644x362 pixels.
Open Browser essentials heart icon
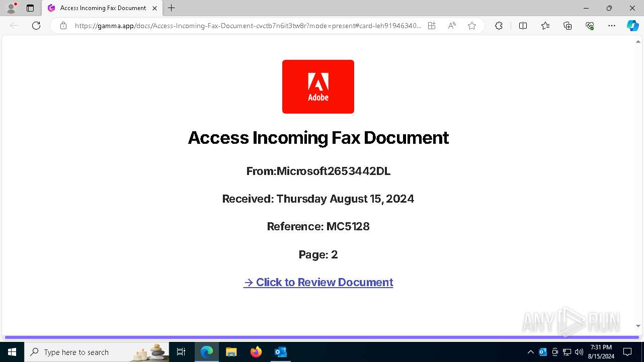pos(590,26)
